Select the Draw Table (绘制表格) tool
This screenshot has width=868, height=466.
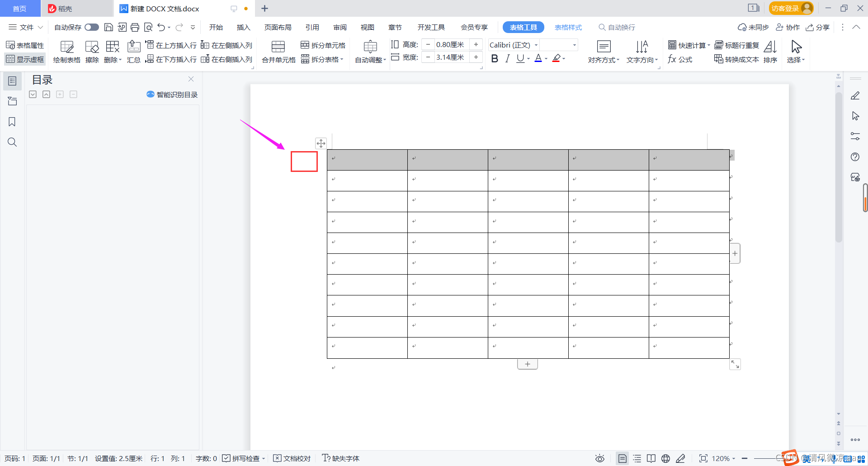click(67, 52)
